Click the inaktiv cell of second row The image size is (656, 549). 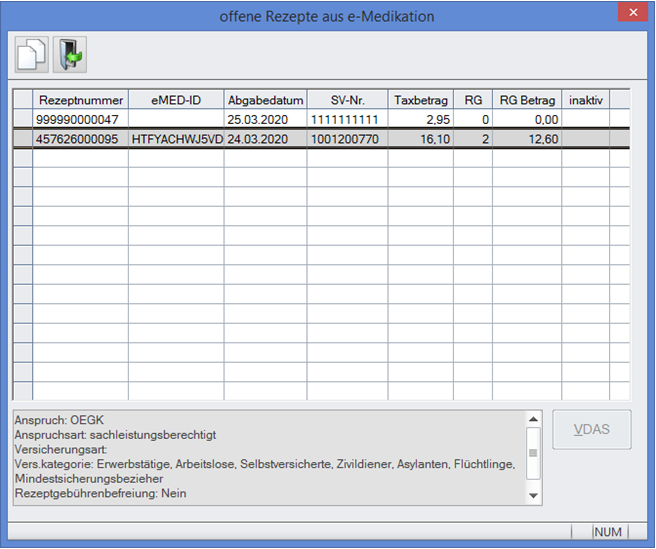585,139
